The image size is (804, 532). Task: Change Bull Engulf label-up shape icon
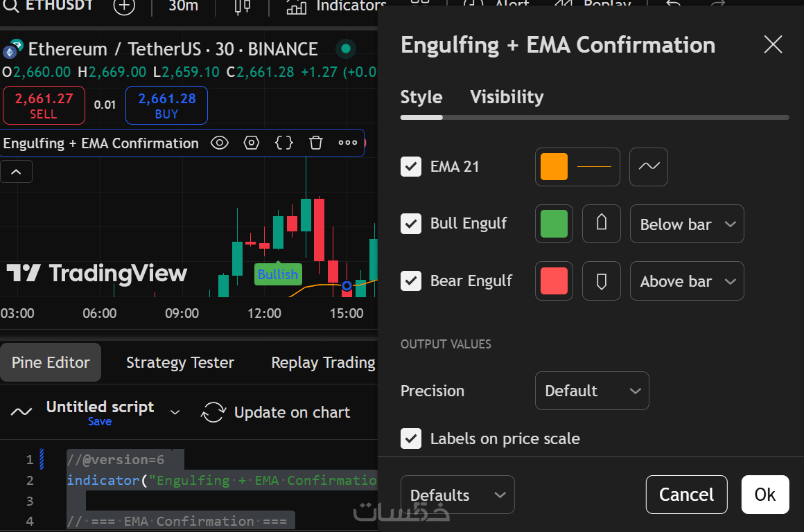(602, 224)
